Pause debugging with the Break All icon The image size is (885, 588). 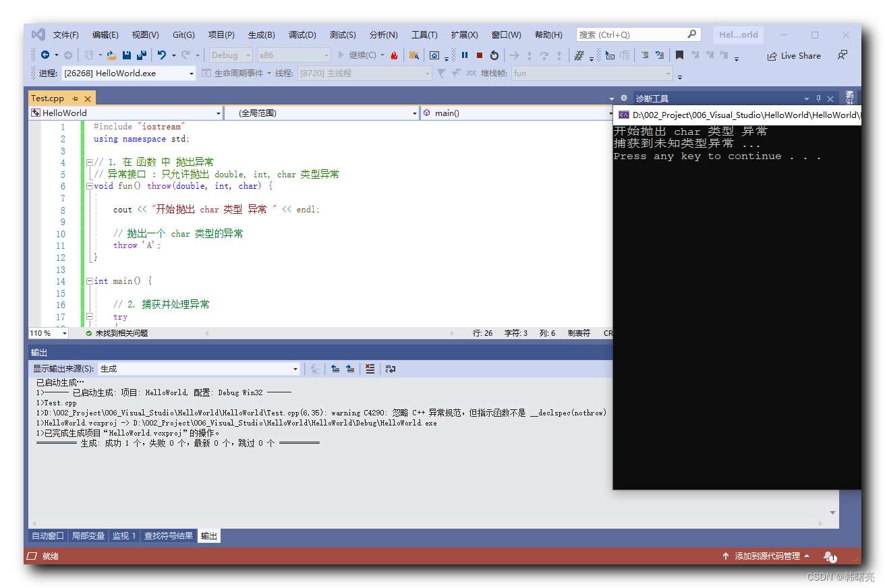[465, 55]
